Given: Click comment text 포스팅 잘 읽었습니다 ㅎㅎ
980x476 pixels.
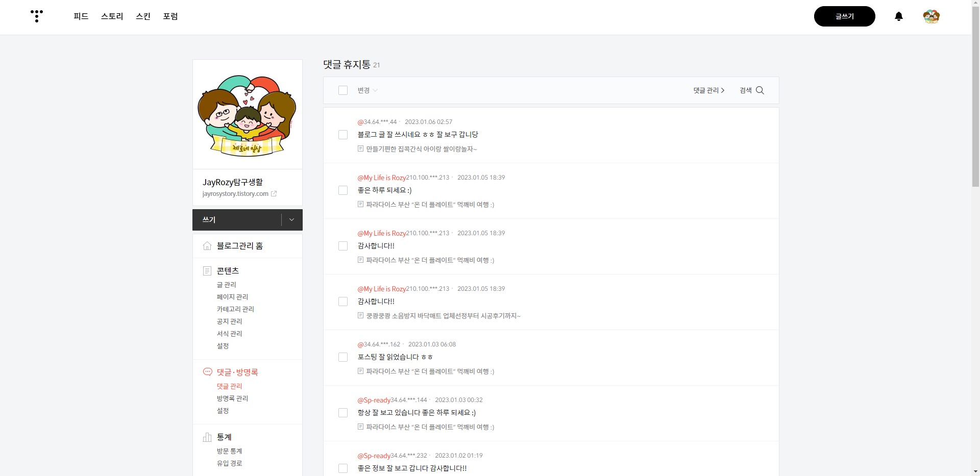Looking at the screenshot, I should 396,357.
